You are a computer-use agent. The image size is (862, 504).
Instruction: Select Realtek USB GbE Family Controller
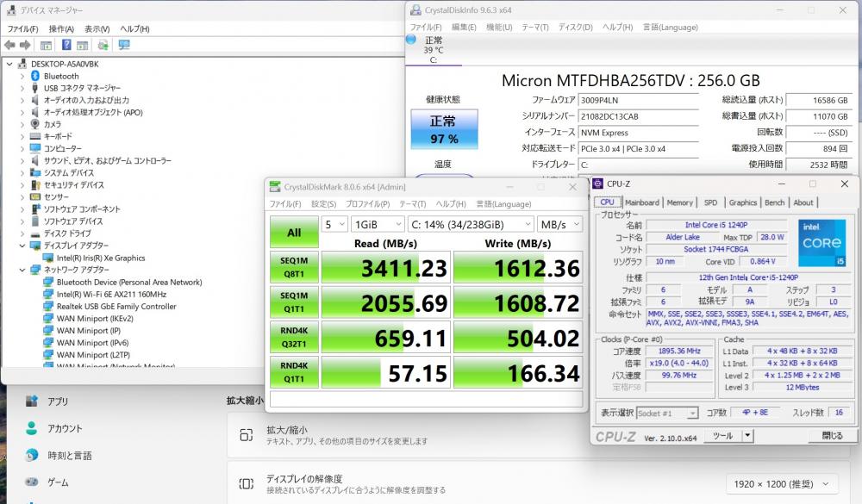[x=116, y=306]
